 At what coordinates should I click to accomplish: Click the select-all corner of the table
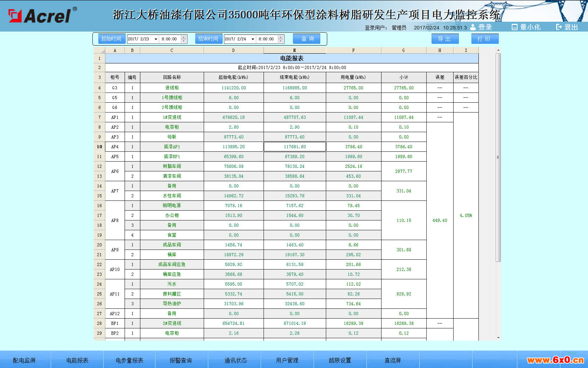tap(99, 50)
